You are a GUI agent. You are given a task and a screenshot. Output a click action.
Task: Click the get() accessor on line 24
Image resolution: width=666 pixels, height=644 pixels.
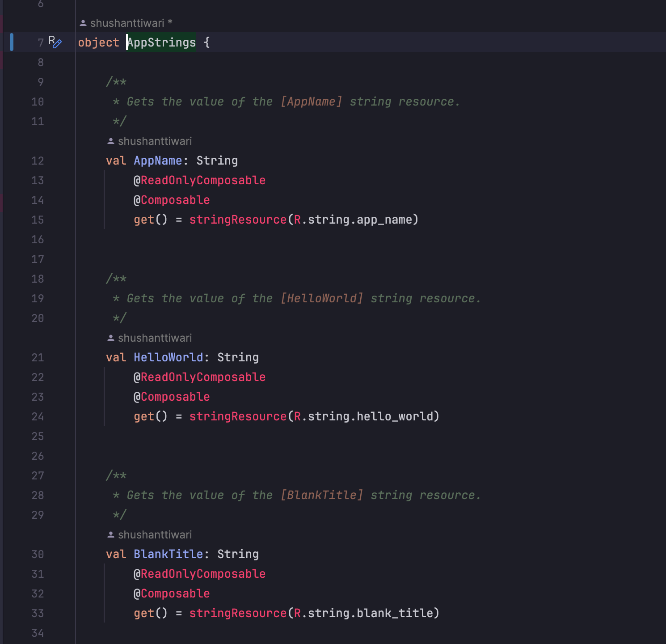coord(151,416)
